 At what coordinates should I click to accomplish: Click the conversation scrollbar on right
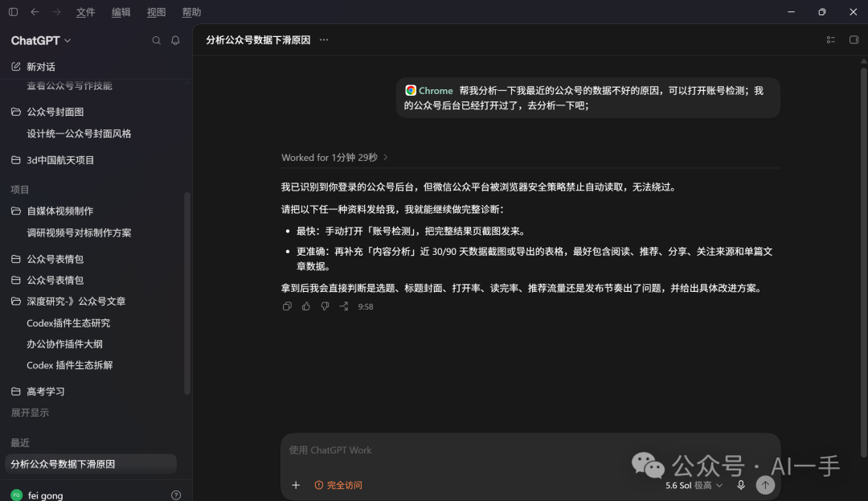pyautogui.click(x=863, y=261)
